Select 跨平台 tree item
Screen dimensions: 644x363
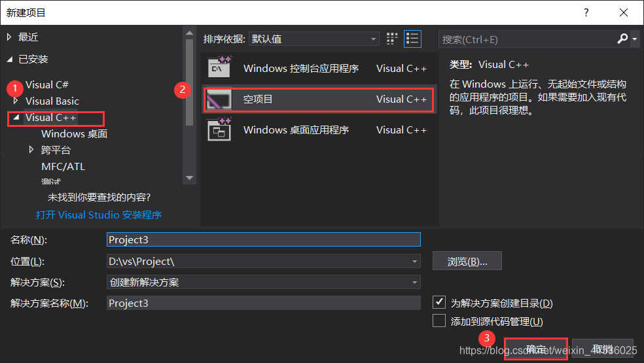coord(56,150)
